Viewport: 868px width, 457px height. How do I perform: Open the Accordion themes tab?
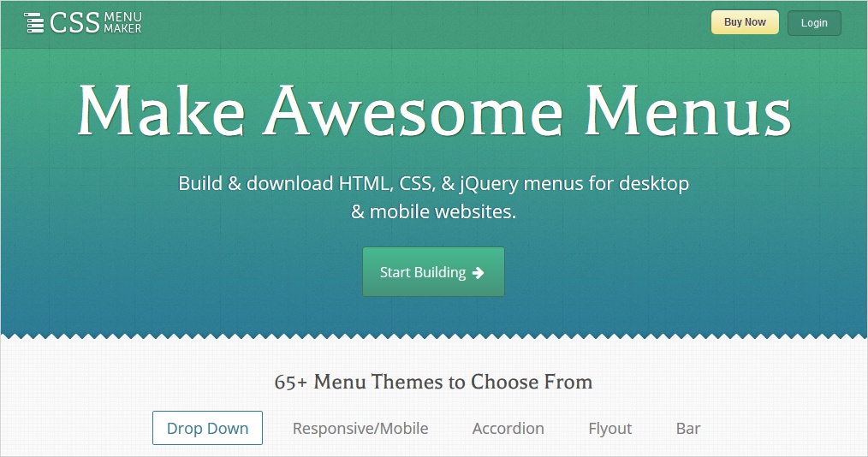[508, 428]
